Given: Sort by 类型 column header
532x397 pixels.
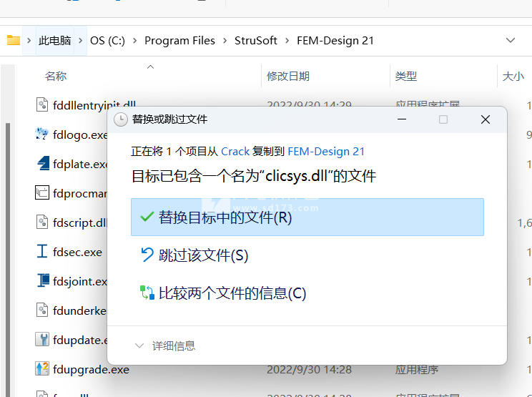Looking at the screenshot, I should [x=405, y=76].
